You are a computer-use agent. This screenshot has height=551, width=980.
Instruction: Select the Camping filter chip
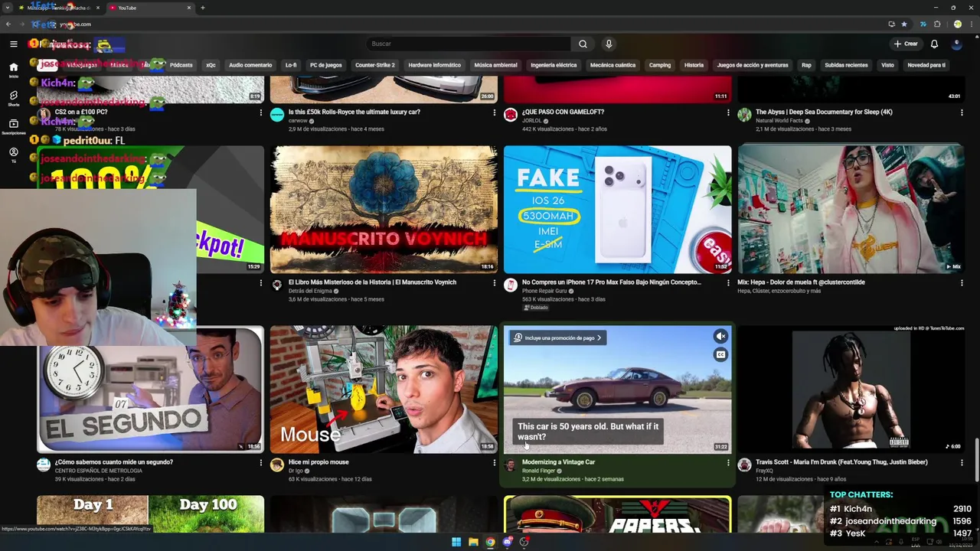click(x=660, y=65)
